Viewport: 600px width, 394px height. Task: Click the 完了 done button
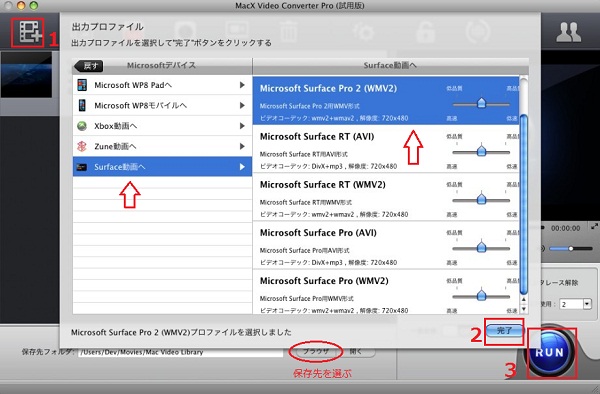pos(504,331)
